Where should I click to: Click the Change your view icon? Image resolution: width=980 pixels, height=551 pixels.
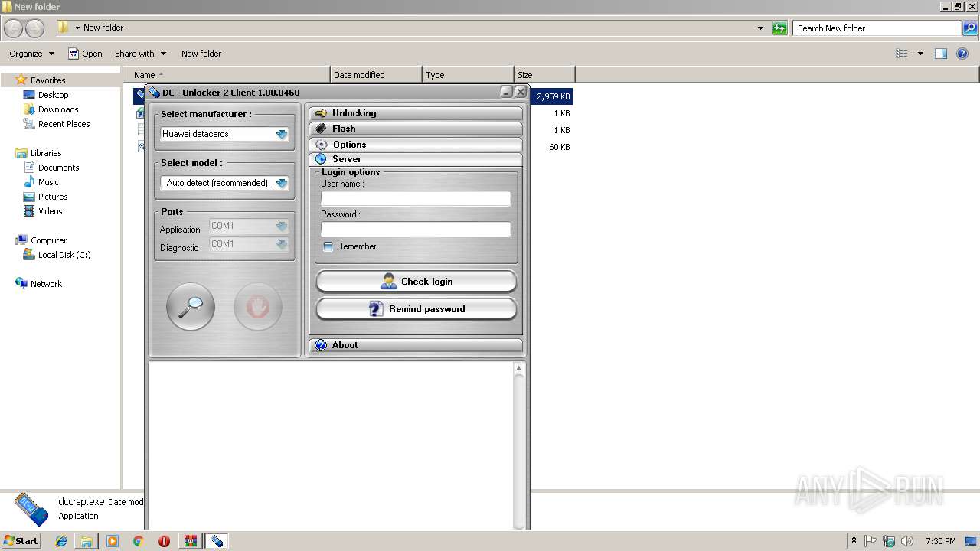coord(902,54)
